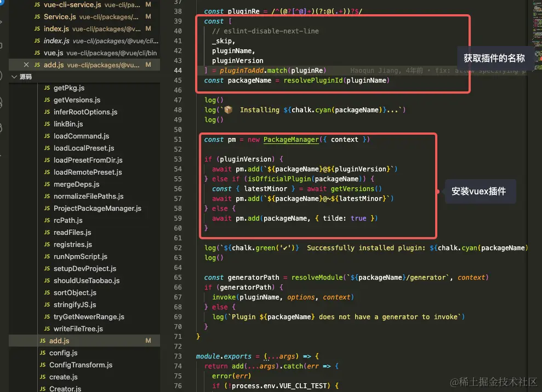Image resolution: width=542 pixels, height=392 pixels.
Task: Click M badge on tree add.js row
Action: 149,341
